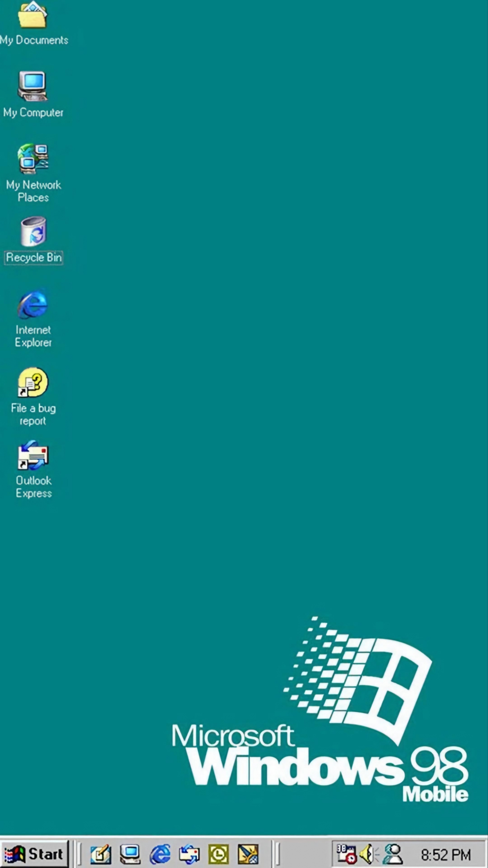This screenshot has height=868, width=488.
Task: Click the 'File a bug report' label
Action: click(33, 414)
